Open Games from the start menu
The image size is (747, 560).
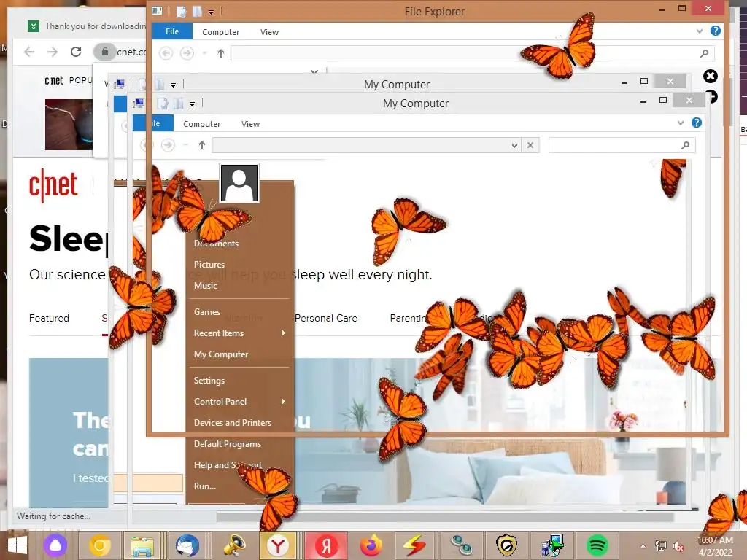(206, 312)
